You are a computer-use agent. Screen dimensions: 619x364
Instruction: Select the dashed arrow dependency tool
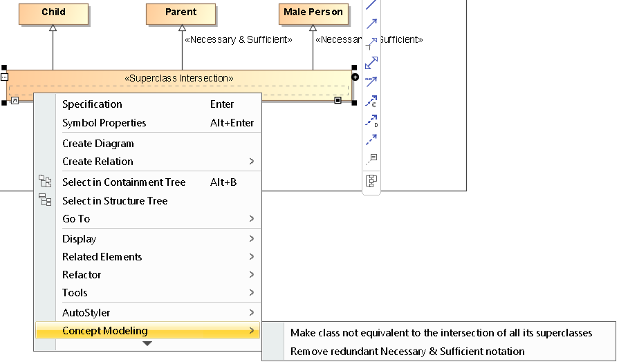[371, 140]
